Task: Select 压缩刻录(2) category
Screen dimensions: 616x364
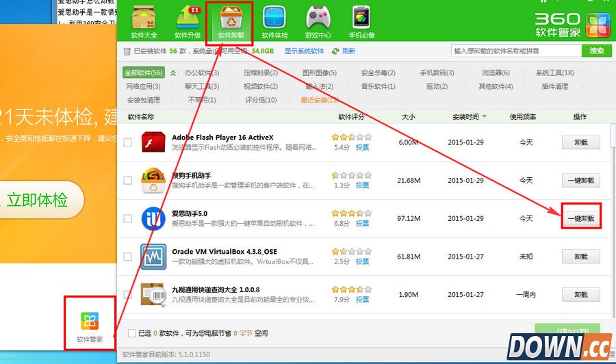Action: 261,73
